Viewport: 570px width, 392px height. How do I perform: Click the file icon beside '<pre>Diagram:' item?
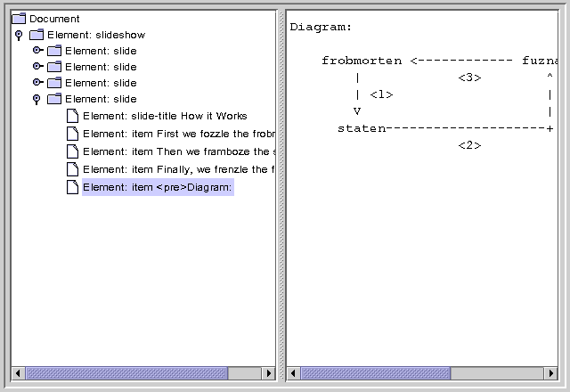pyautogui.click(x=72, y=187)
